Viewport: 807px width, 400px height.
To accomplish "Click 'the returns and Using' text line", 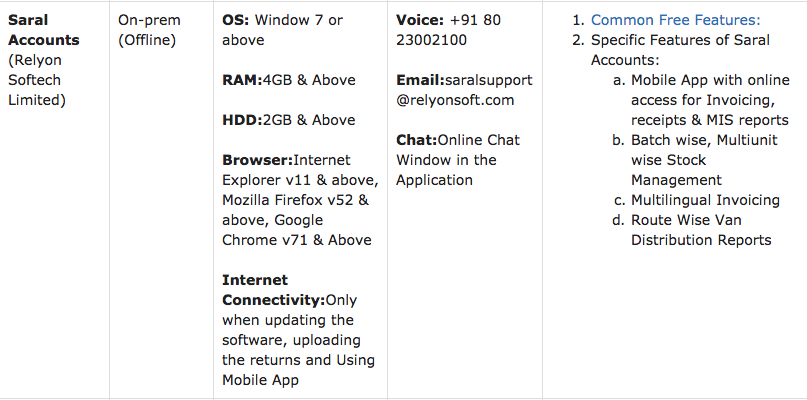I will 299,360.
